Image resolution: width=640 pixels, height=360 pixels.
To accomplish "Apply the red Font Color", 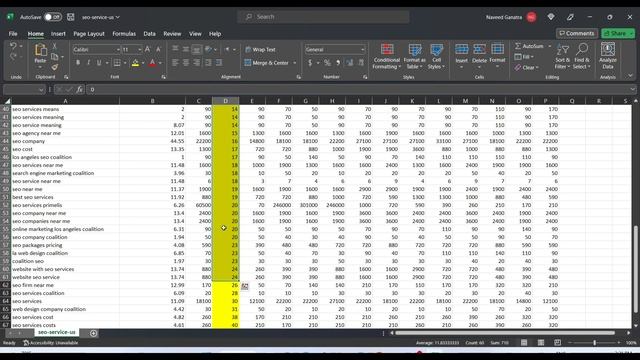I will (x=152, y=63).
